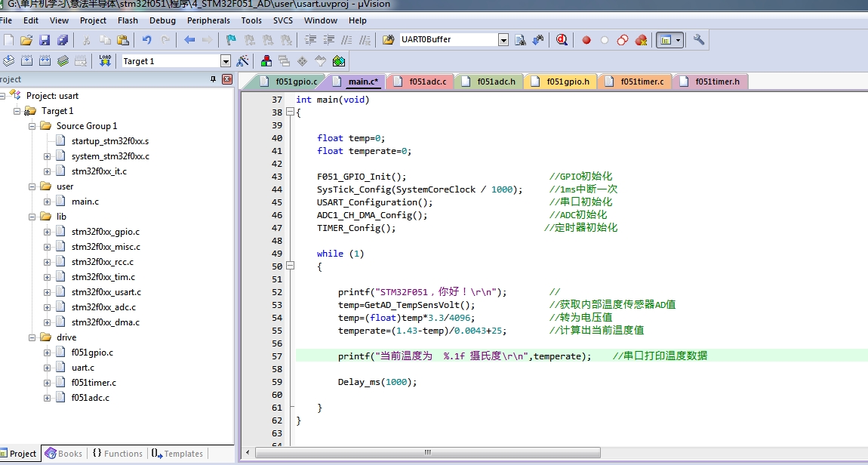
Task: Open Target Options magic wand icon
Action: (x=242, y=61)
